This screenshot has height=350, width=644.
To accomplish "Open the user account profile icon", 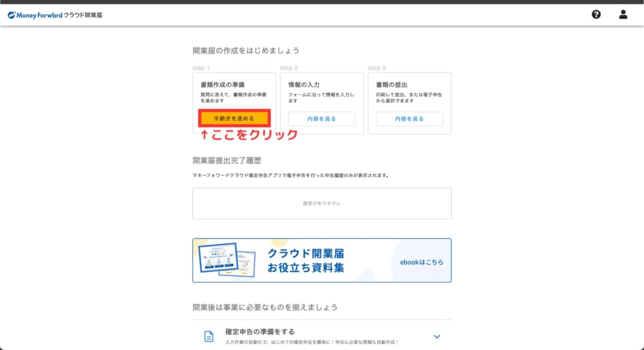I will (623, 14).
